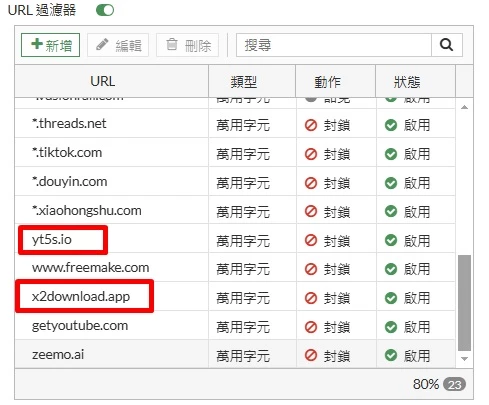
Task: Click block icon in *.douyin.com row
Action: 311,183
